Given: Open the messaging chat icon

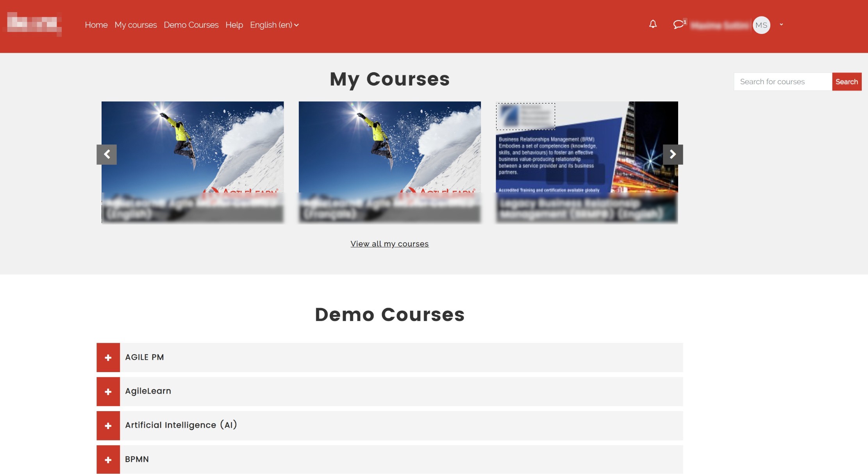Looking at the screenshot, I should [x=678, y=25].
